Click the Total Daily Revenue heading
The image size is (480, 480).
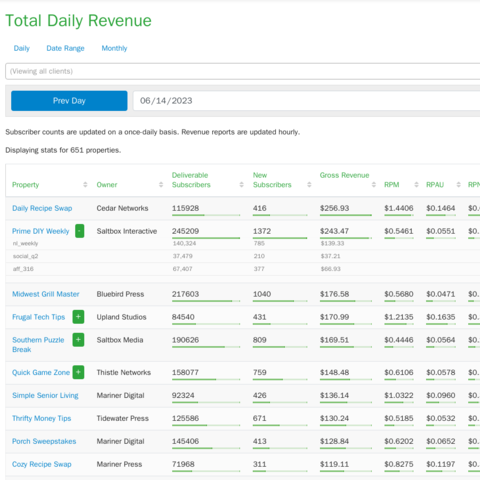click(78, 21)
